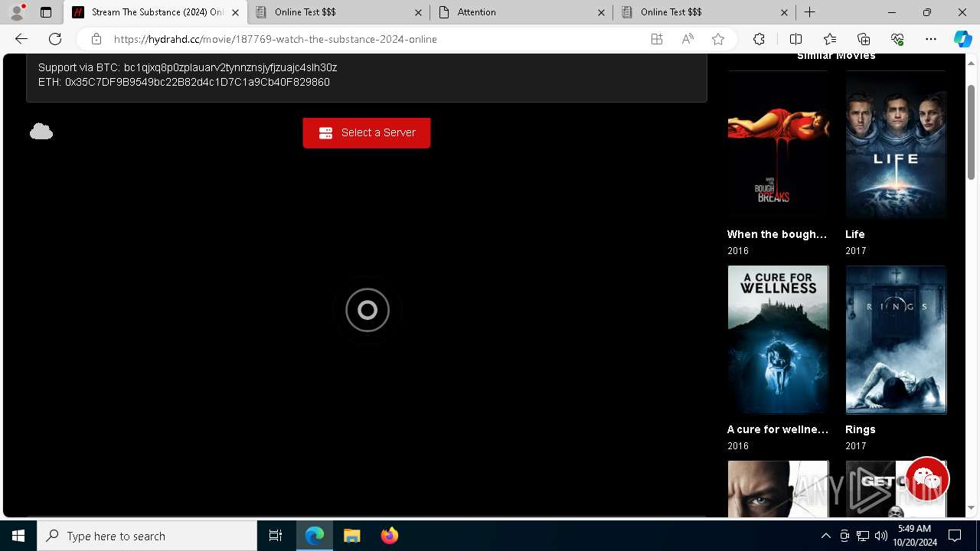This screenshot has height=551, width=980.
Task: Click the ETH support address text
Action: tap(198, 82)
